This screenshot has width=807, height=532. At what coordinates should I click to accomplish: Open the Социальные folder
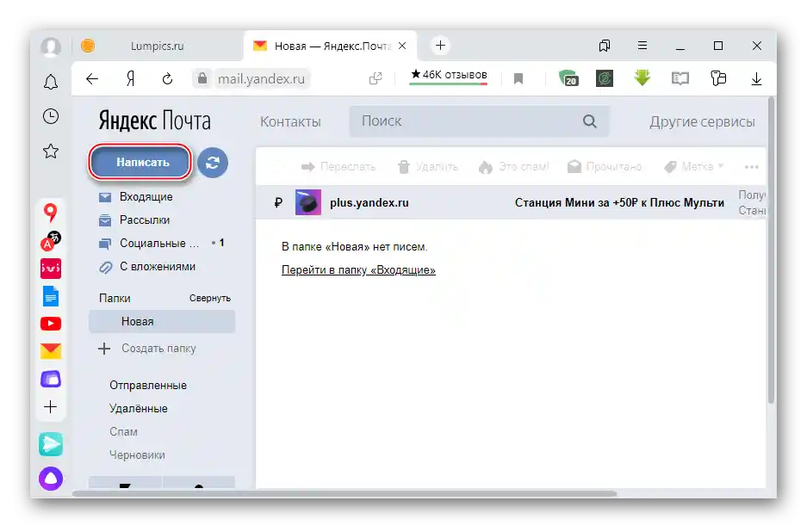pyautogui.click(x=159, y=243)
